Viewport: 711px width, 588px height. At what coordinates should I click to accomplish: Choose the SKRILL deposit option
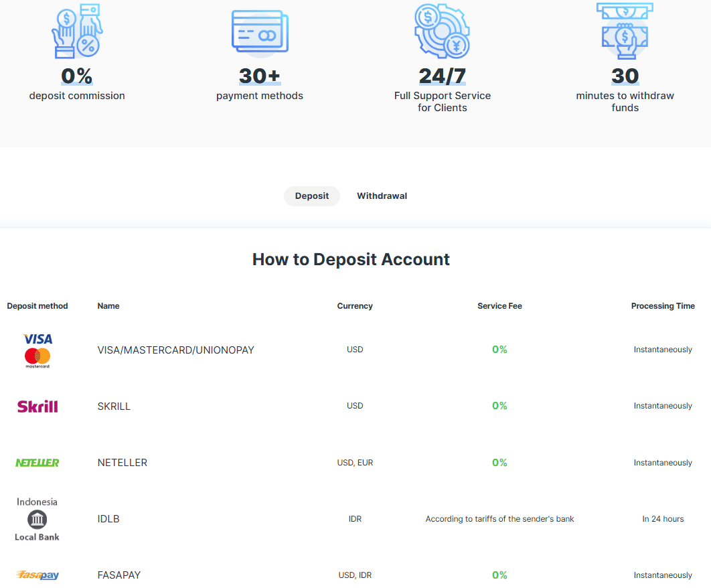coord(114,407)
